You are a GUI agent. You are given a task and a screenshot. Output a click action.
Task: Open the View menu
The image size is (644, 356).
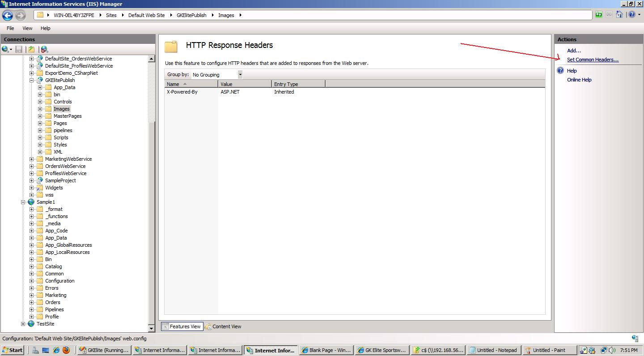[x=27, y=28]
